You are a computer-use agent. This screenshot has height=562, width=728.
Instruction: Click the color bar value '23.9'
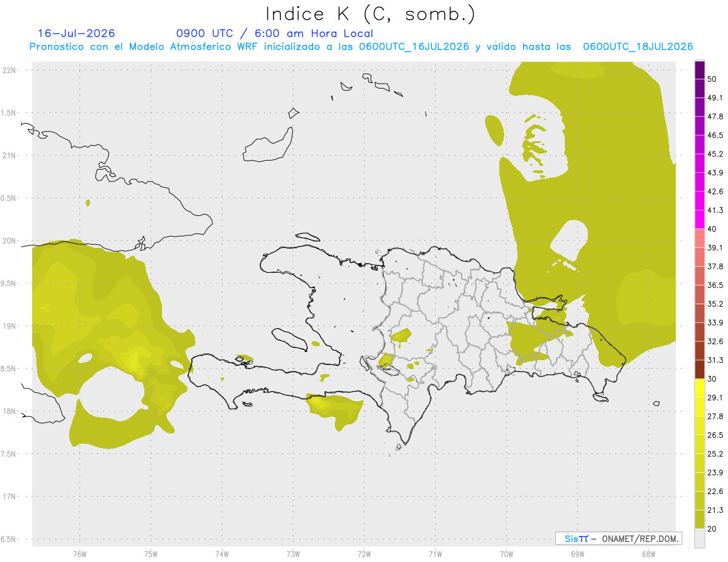[x=716, y=472]
